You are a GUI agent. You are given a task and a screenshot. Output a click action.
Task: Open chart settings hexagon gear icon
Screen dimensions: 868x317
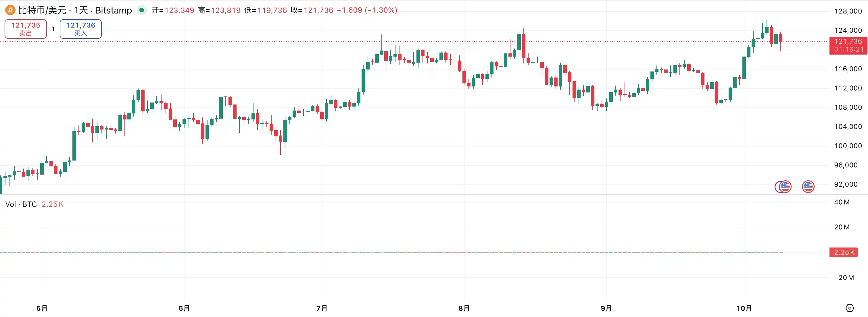click(850, 308)
